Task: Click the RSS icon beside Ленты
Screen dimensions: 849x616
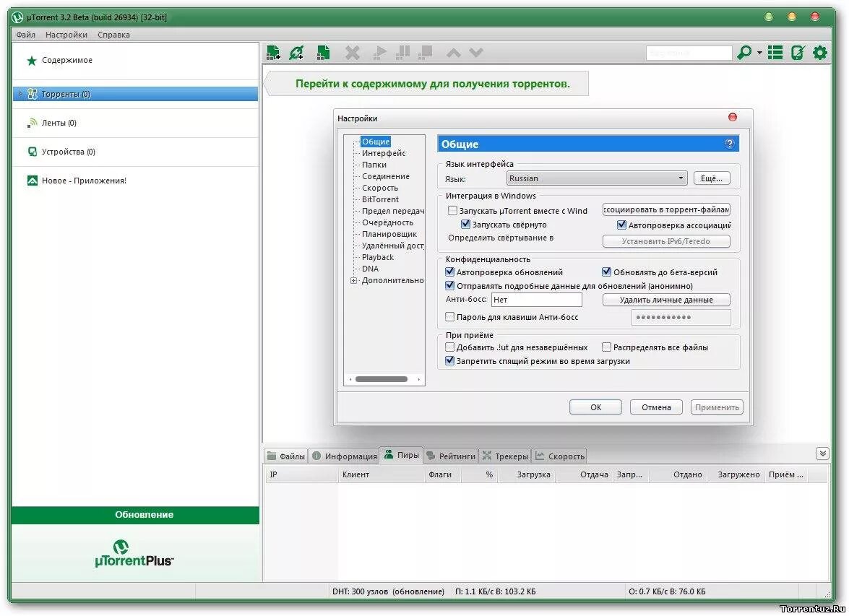Action: [32, 123]
